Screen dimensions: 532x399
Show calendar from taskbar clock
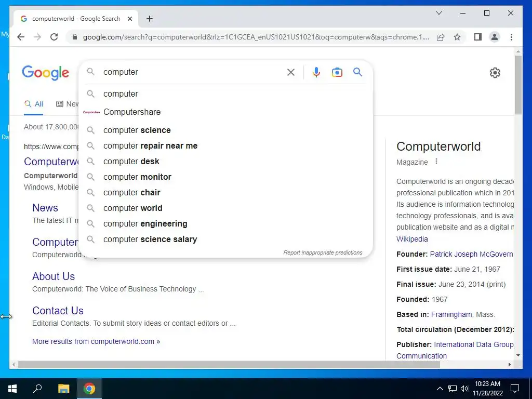click(487, 389)
